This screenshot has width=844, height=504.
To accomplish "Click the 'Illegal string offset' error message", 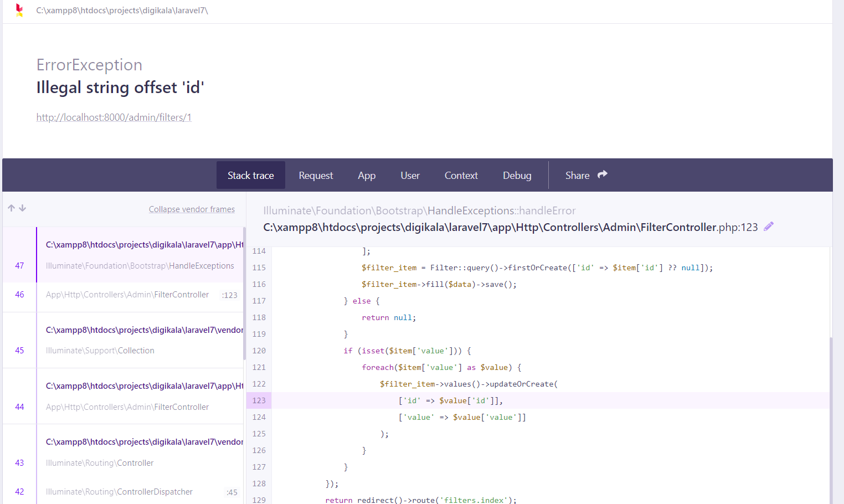I will coord(120,88).
